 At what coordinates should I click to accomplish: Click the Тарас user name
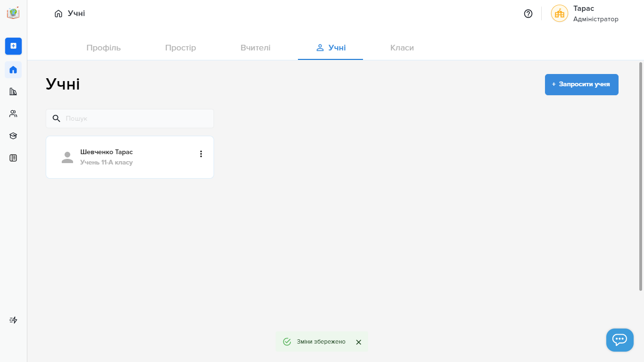(584, 8)
